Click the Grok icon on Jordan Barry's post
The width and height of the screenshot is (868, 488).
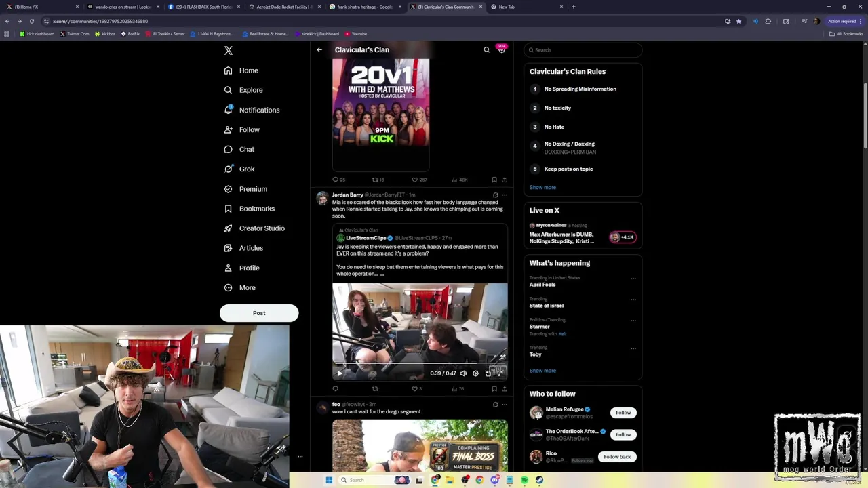[x=496, y=195]
